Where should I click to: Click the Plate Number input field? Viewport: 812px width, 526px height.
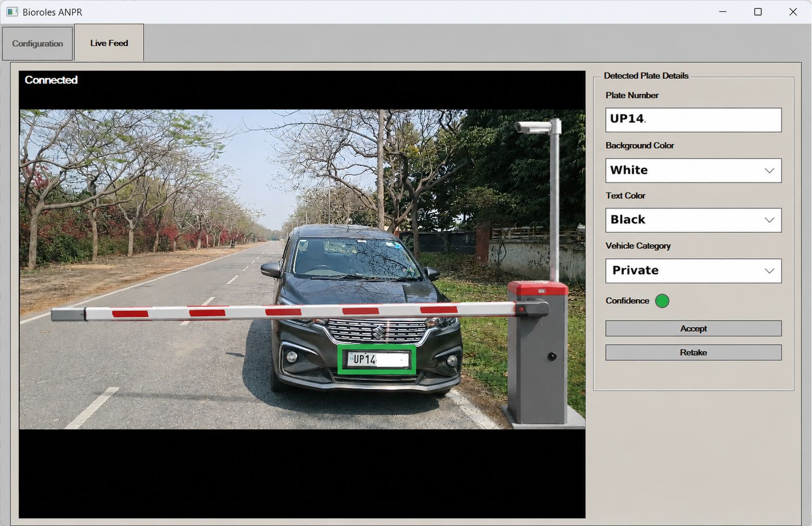[x=693, y=120]
